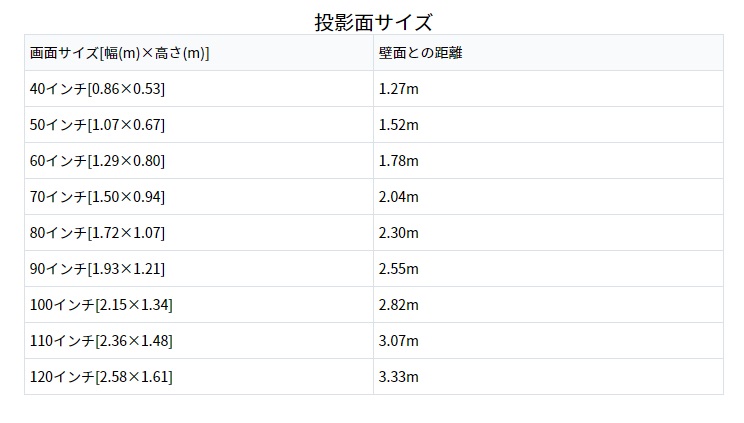Click the 2.04m distance value

click(x=398, y=197)
